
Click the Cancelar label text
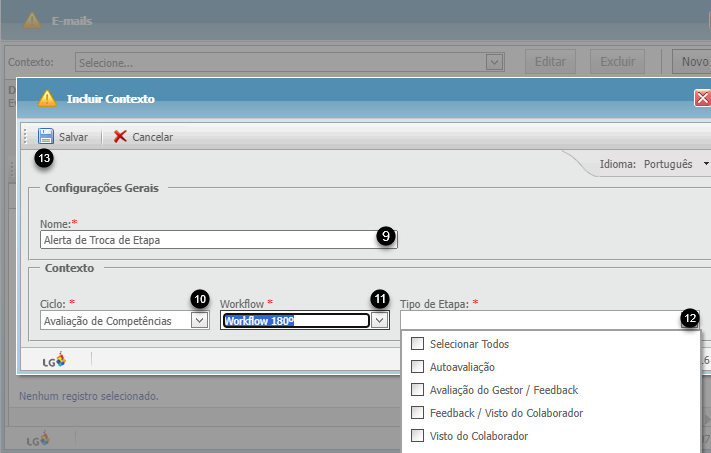[x=152, y=137]
